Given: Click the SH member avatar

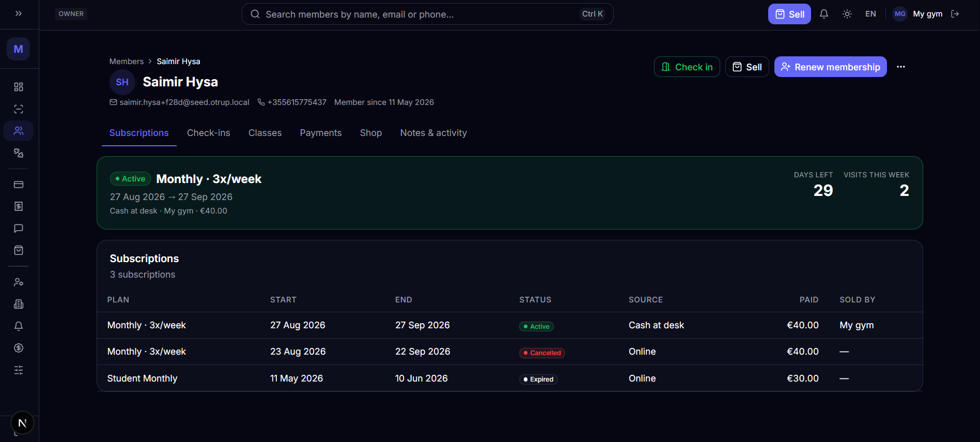Looking at the screenshot, I should [x=122, y=82].
